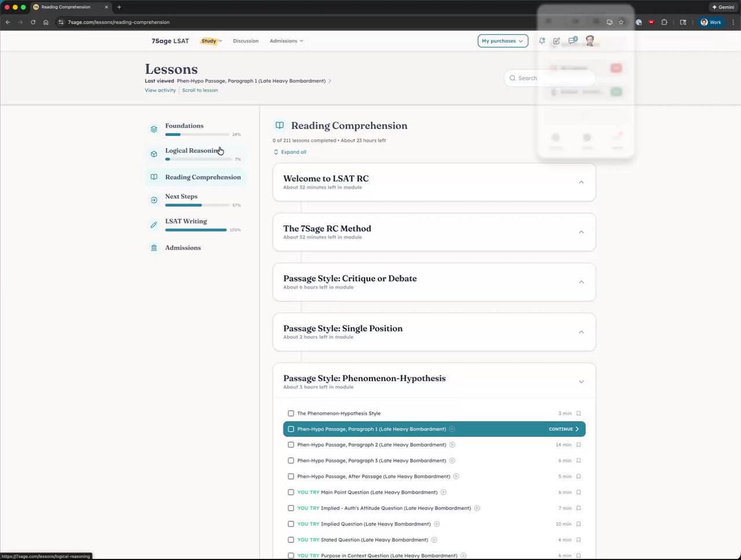Click video play icon beside Paragraph 3 lesson
This screenshot has height=560, width=741.
click(x=452, y=460)
